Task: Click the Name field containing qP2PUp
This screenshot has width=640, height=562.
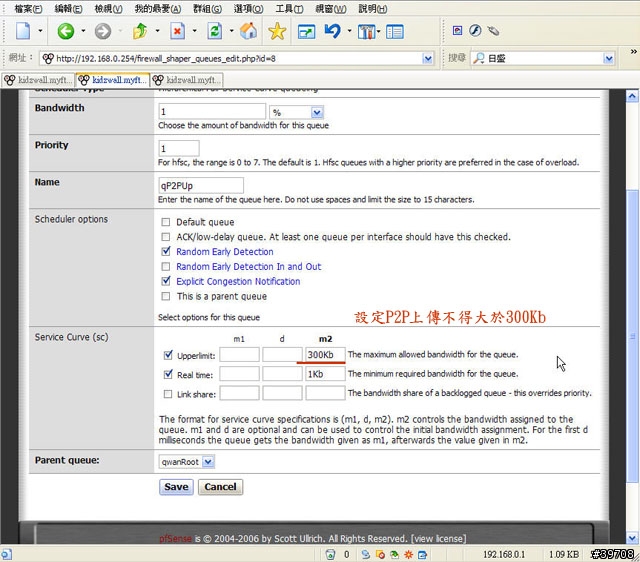Action: click(x=201, y=185)
